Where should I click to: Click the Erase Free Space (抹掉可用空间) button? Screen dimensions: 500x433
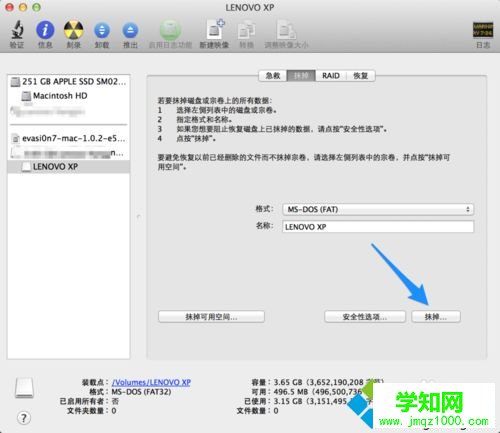[211, 317]
